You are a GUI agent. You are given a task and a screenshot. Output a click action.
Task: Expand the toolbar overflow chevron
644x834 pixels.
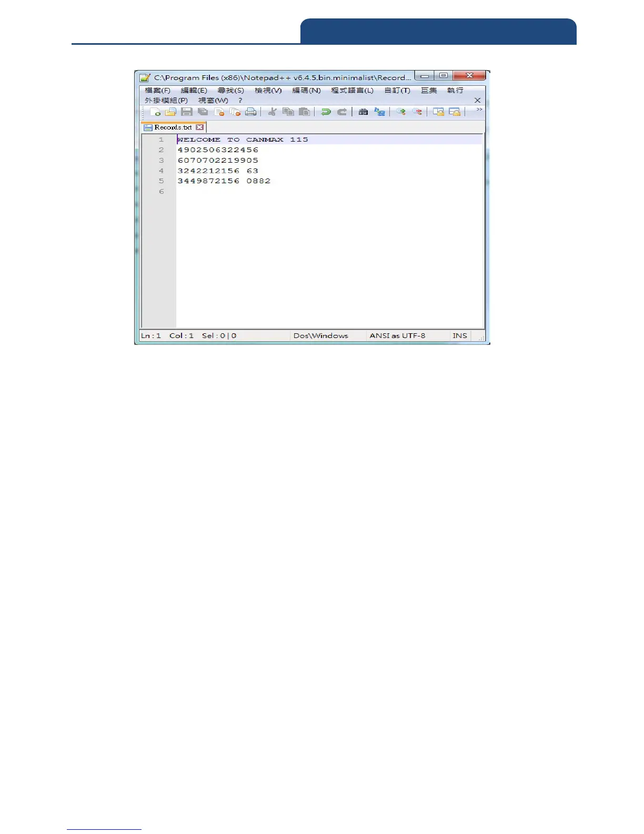pos(479,110)
